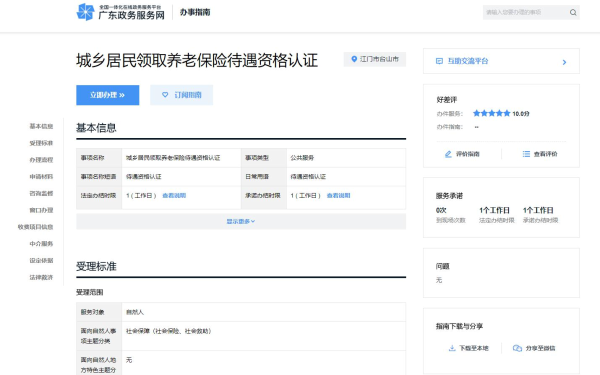This screenshot has width=600, height=375.
Task: Click the 受理范围 subheading
Action: (x=90, y=292)
